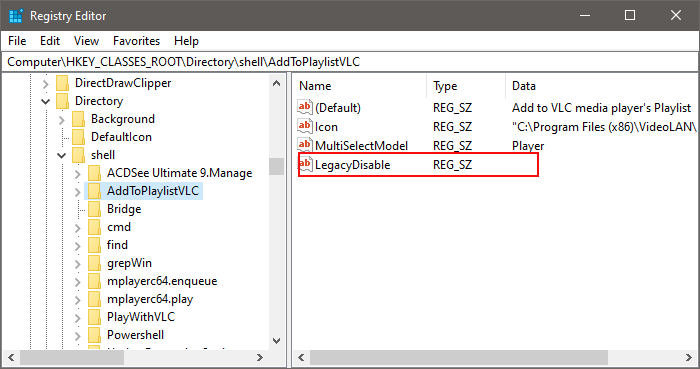Open the Edit menu

[50, 41]
